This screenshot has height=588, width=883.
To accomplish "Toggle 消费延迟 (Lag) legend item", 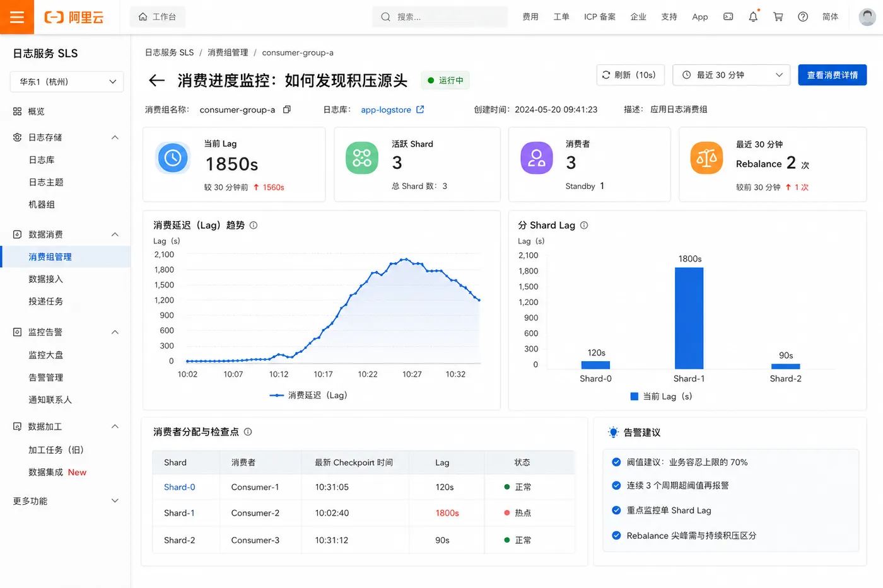I will [x=308, y=395].
